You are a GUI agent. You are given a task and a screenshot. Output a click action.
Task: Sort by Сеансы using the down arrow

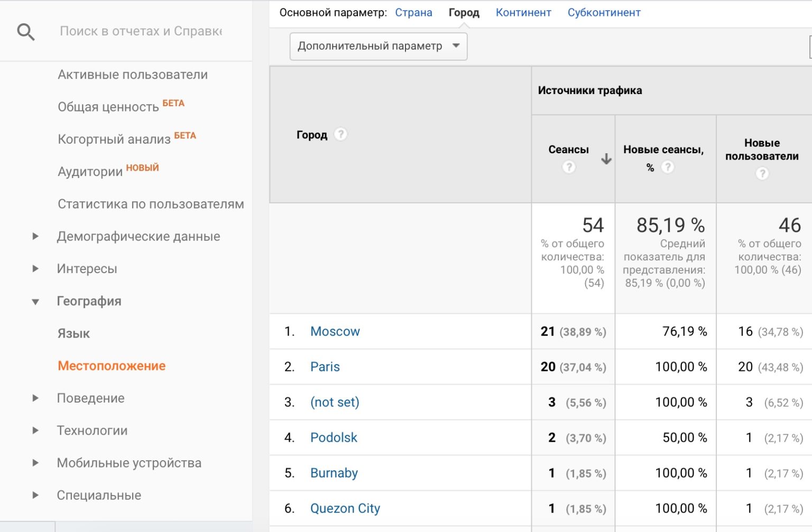click(x=606, y=158)
